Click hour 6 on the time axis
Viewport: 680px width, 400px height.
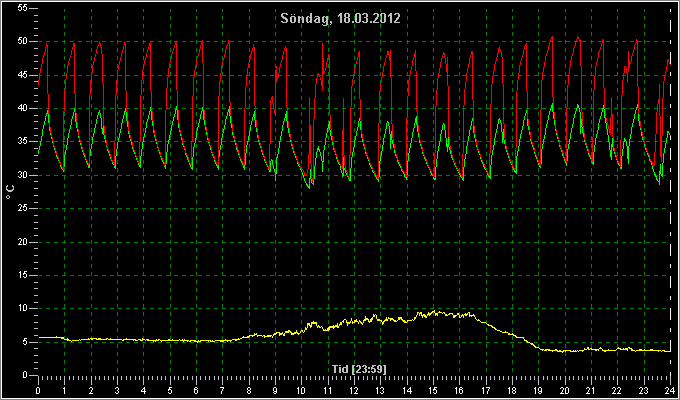[x=196, y=391]
